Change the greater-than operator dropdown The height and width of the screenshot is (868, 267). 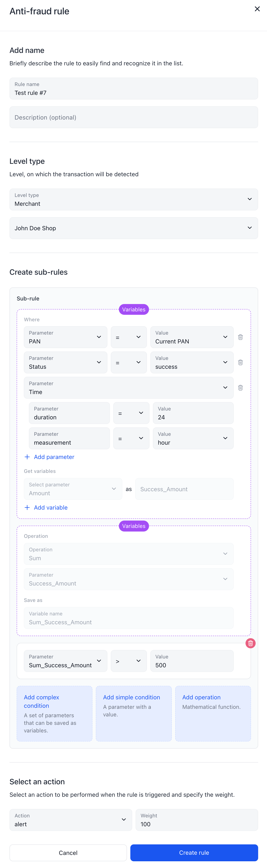coord(129,661)
